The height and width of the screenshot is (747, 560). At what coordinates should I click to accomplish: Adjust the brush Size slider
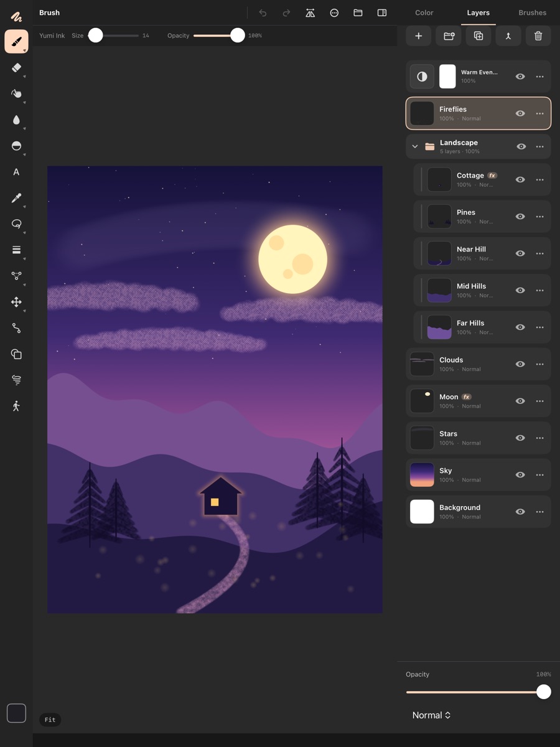point(113,35)
